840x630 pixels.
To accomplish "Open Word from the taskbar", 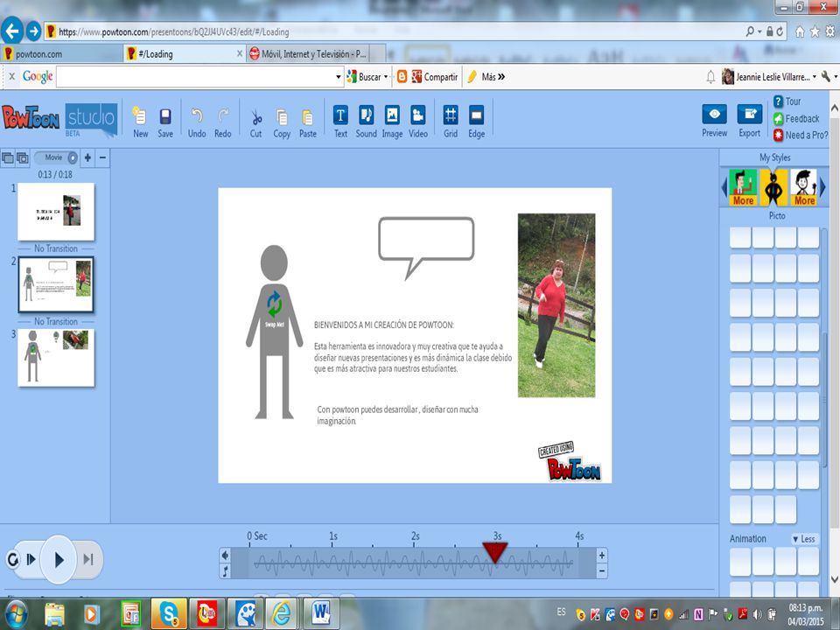I will point(321,614).
